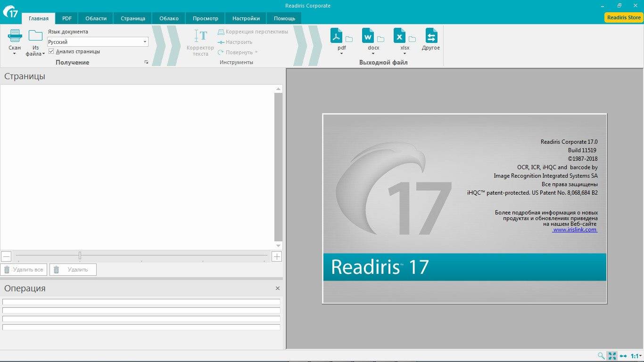This screenshot has width=644, height=362.
Task: Toggle the Анализ страницы checkbox
Action: [x=51, y=51]
